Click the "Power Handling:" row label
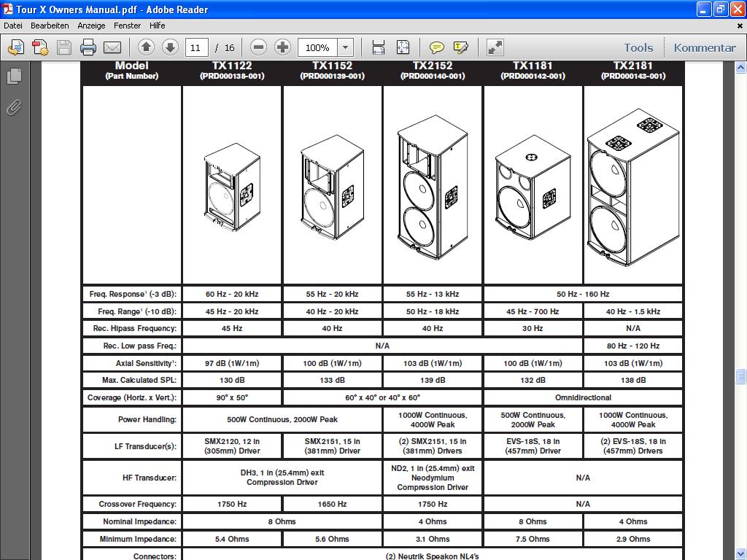 (147, 419)
